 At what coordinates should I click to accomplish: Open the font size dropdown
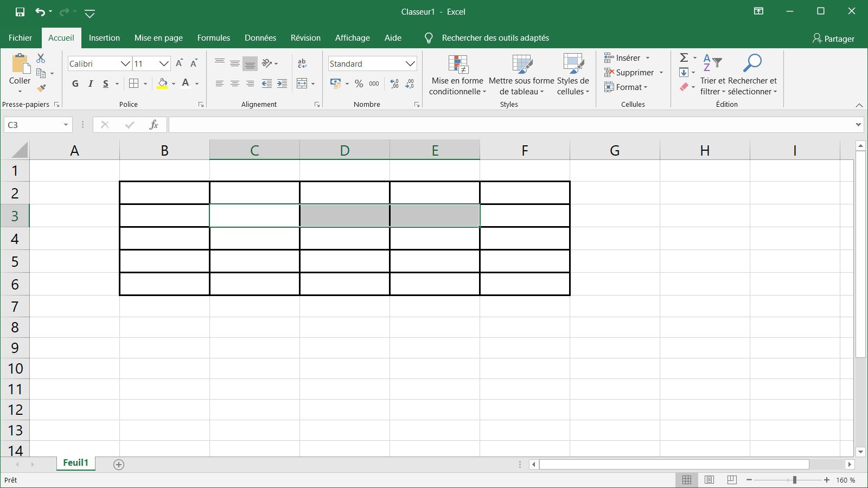click(164, 63)
